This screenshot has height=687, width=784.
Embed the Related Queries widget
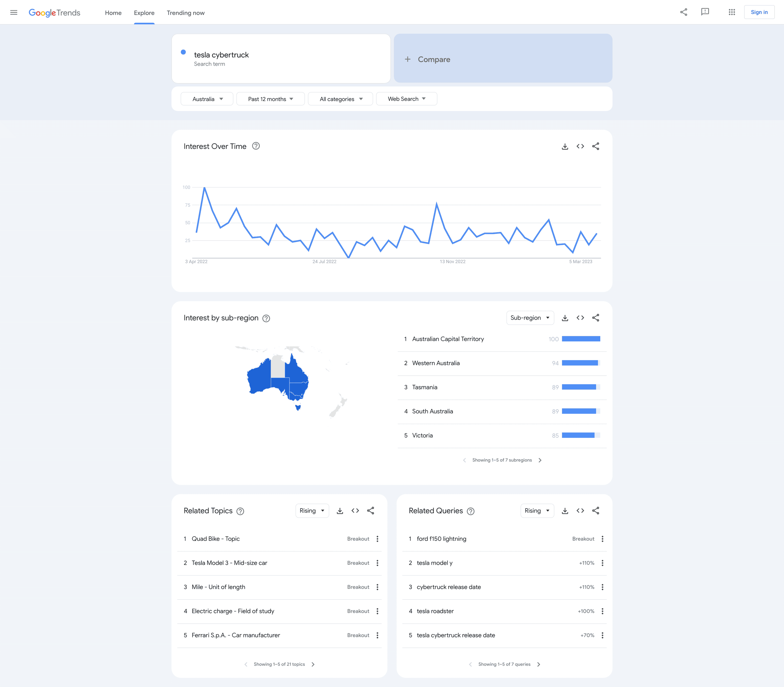tap(580, 511)
